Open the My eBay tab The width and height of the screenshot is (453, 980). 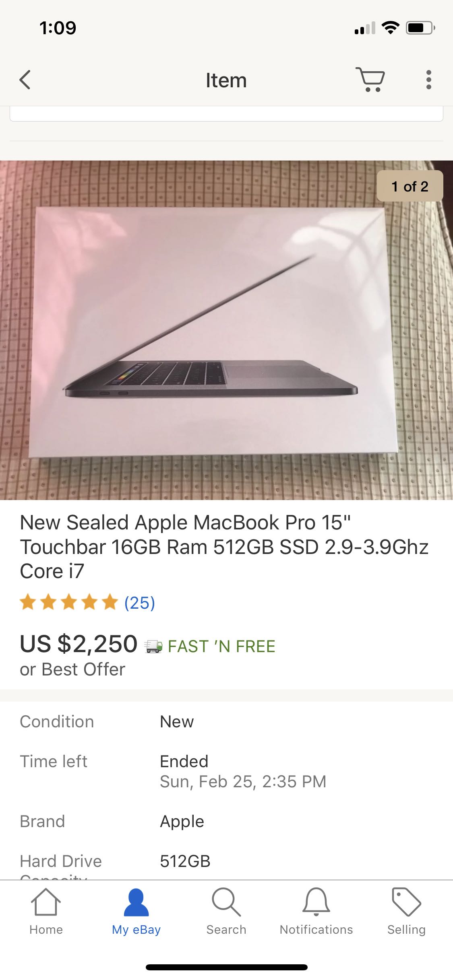tap(136, 912)
